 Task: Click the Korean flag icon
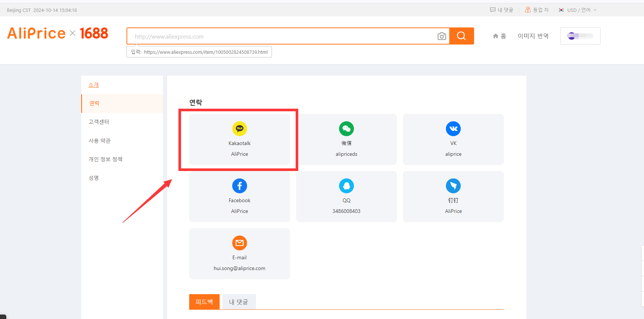tap(561, 10)
